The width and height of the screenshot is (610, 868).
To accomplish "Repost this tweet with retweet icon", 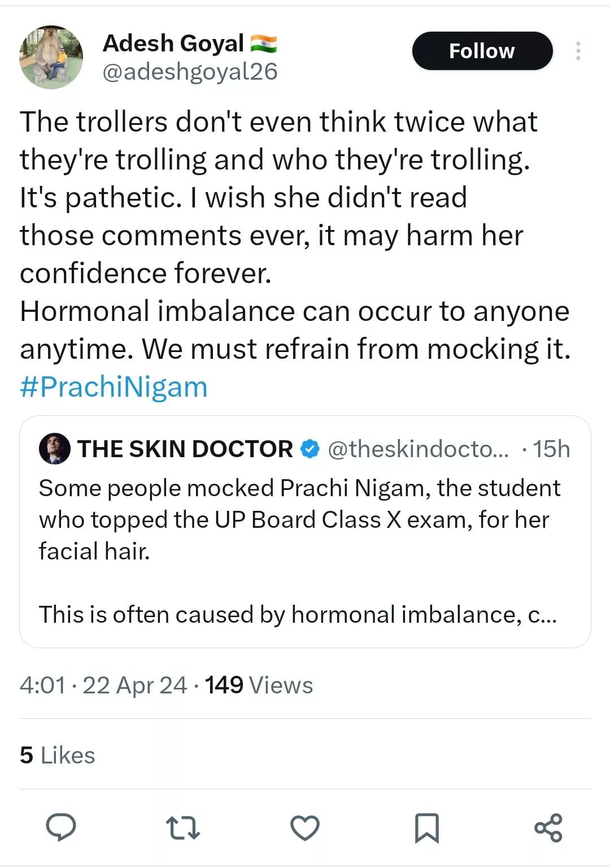I will click(x=183, y=828).
